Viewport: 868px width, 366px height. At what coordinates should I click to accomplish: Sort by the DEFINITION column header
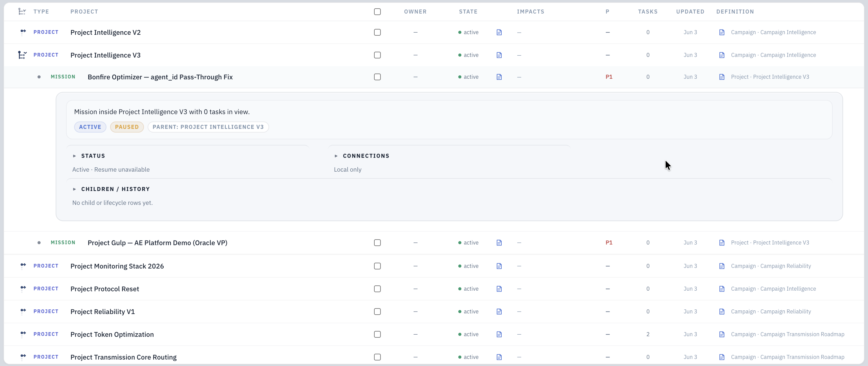pyautogui.click(x=735, y=11)
